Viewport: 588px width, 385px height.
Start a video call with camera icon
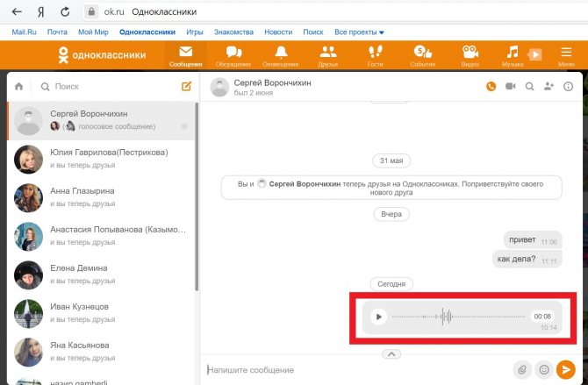[x=511, y=87]
